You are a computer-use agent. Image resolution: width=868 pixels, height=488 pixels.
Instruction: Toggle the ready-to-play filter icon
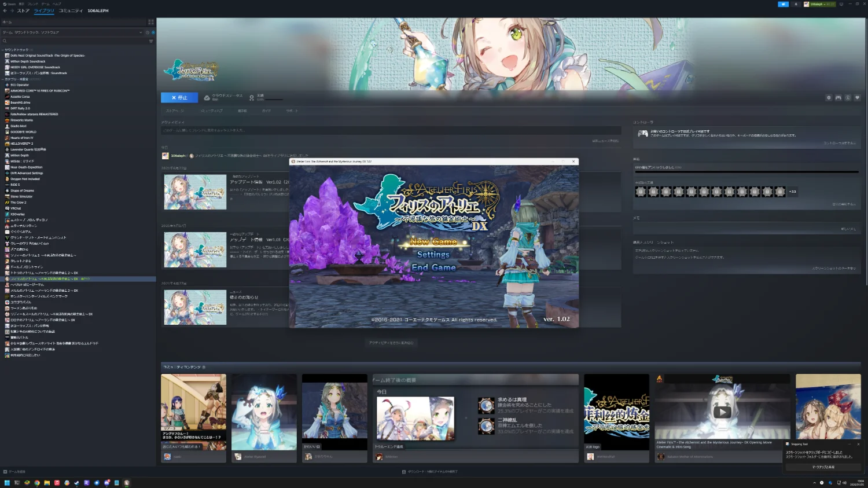(153, 32)
